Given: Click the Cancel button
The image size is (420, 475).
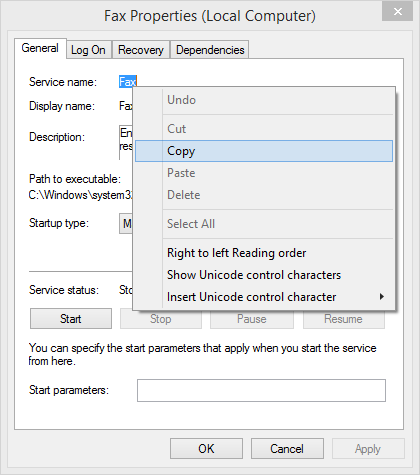Looking at the screenshot, I should click(287, 449).
